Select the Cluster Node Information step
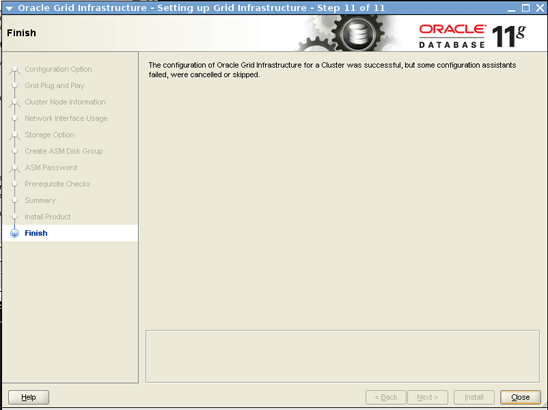 (x=65, y=102)
